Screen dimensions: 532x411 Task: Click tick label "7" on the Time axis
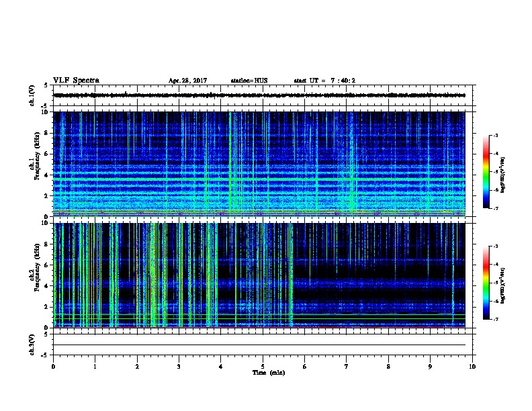click(347, 367)
